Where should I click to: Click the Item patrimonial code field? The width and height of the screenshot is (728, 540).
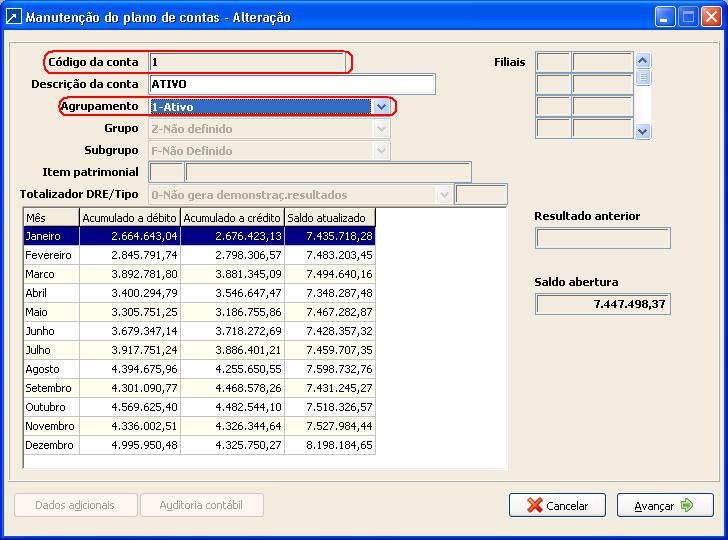click(x=166, y=172)
